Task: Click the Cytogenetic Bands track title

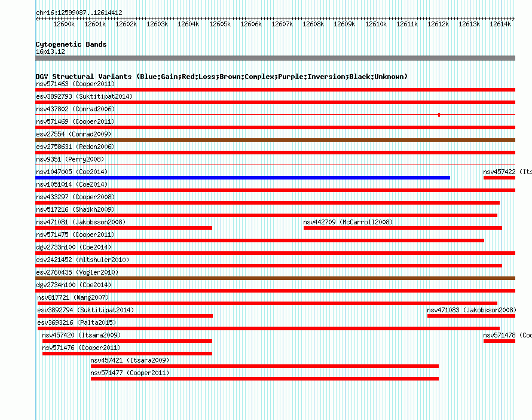Action: (71, 44)
